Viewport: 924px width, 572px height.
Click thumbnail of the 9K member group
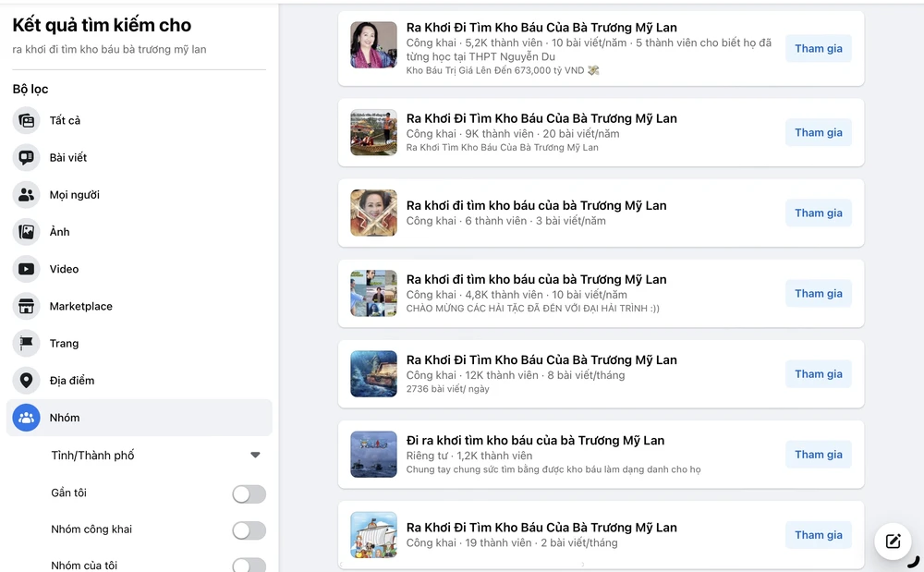pos(373,133)
